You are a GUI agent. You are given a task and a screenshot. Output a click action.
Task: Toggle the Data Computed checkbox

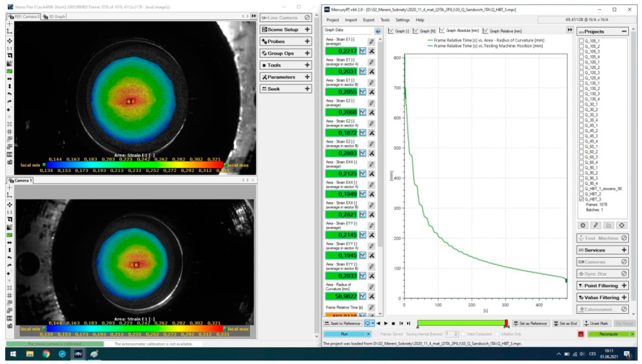463,334
